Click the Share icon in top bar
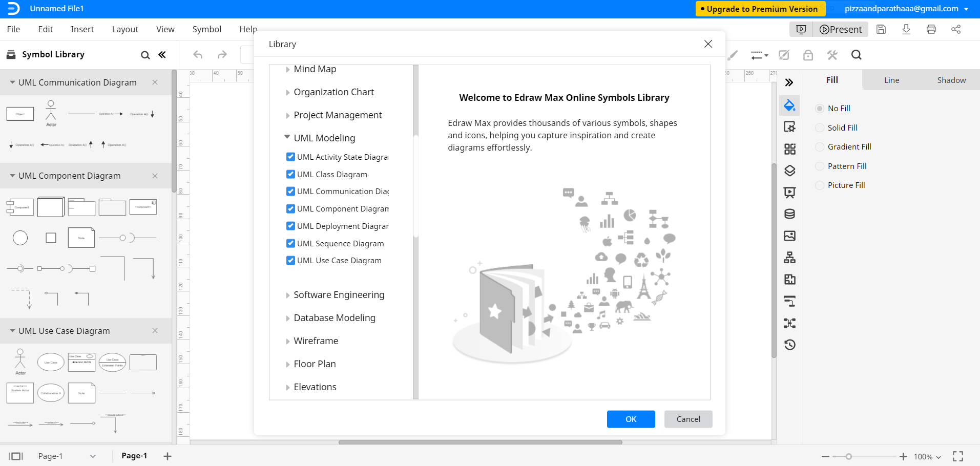Viewport: 980px width, 466px height. 956,29
